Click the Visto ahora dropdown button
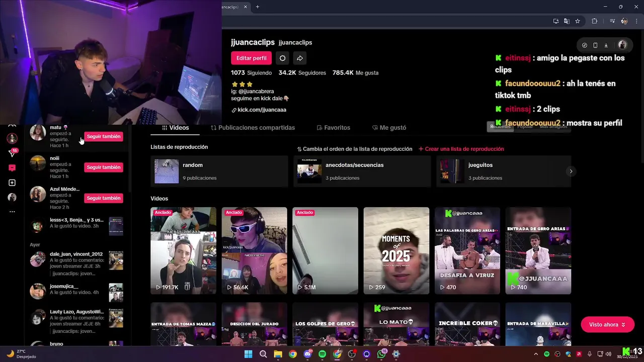The width and height of the screenshot is (644, 362). point(607,325)
